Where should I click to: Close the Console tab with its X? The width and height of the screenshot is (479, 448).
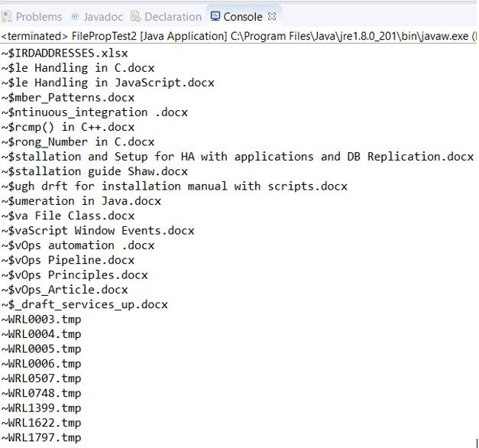tap(273, 16)
